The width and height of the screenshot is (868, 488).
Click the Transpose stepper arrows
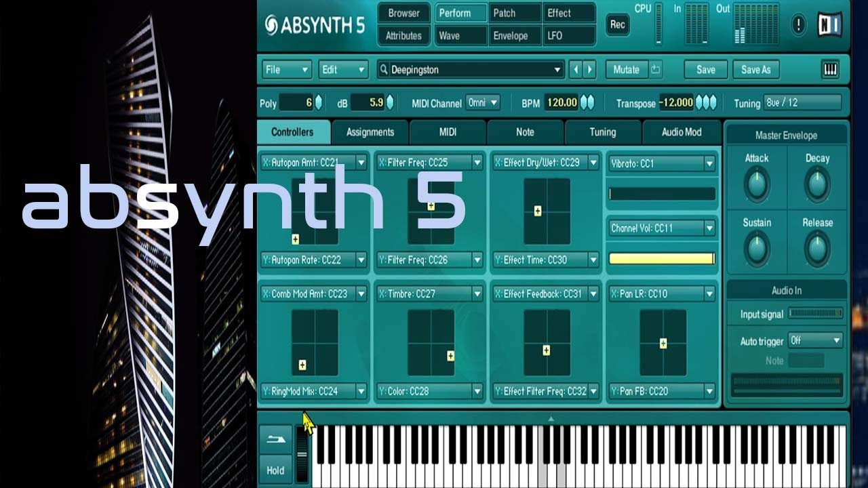coord(706,103)
